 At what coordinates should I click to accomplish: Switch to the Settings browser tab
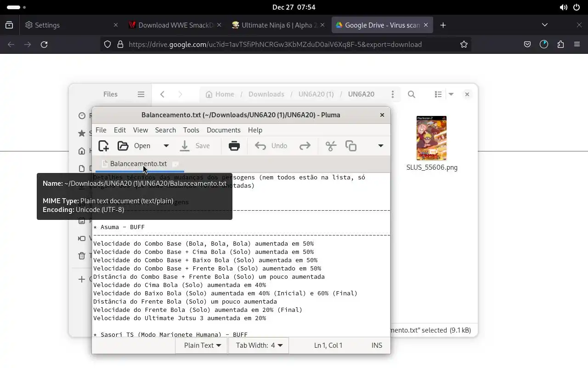click(x=71, y=25)
